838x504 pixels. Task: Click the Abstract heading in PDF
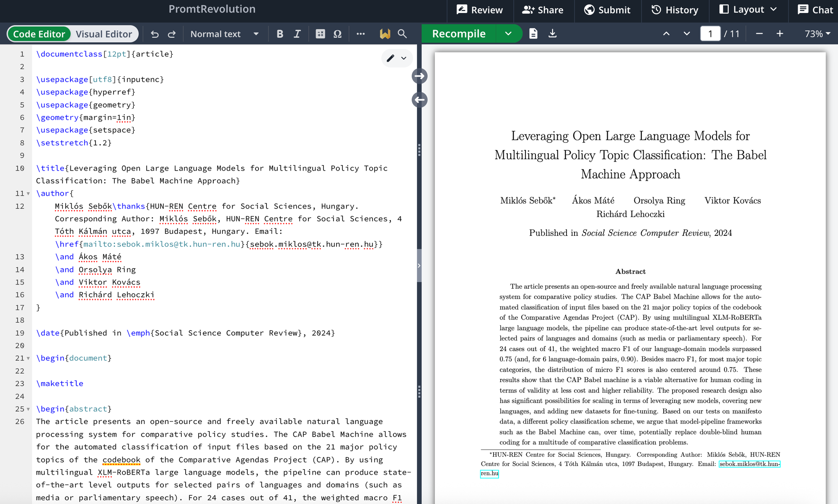tap(630, 271)
